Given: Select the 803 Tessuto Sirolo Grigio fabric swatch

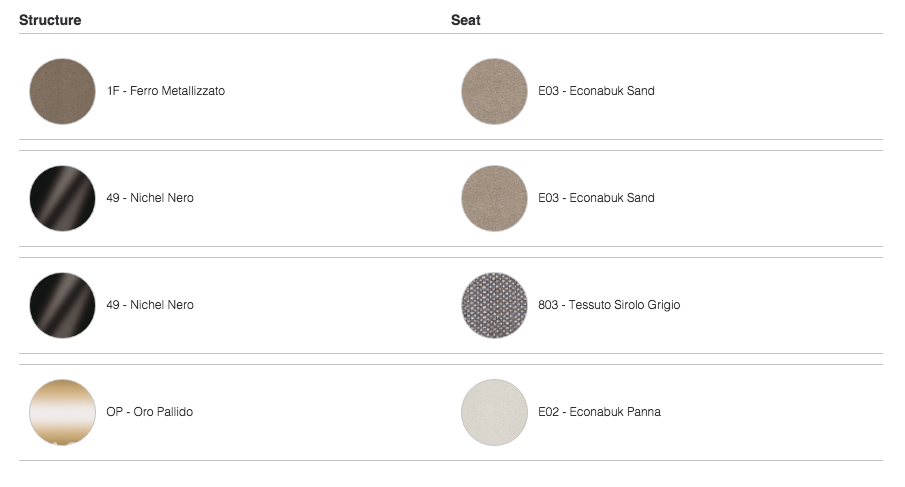Looking at the screenshot, I should pyautogui.click(x=494, y=305).
